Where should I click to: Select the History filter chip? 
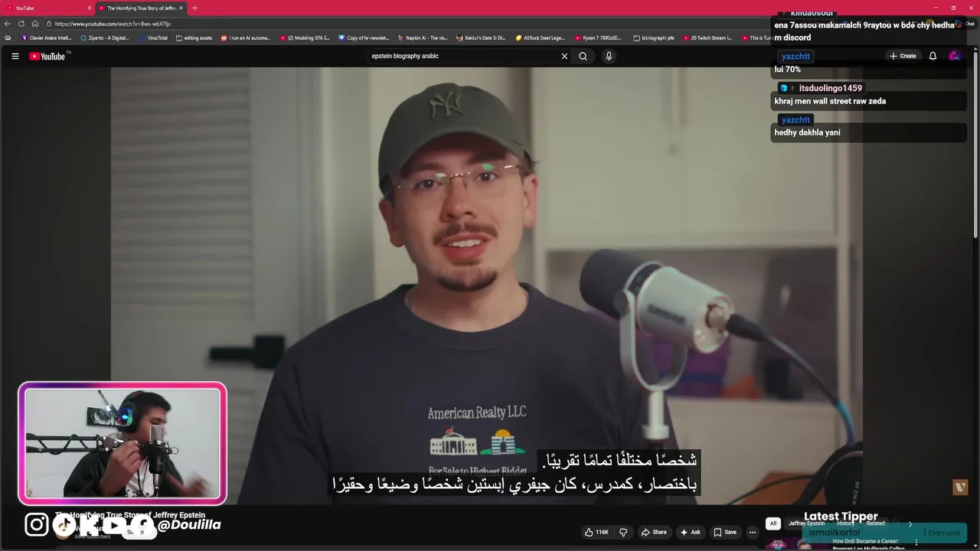[x=845, y=523]
